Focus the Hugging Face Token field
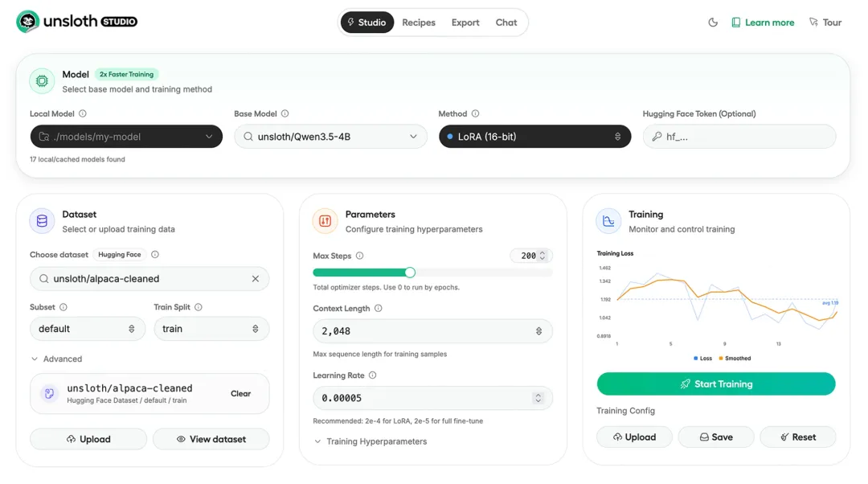Image resolution: width=868 pixels, height=484 pixels. pos(739,137)
